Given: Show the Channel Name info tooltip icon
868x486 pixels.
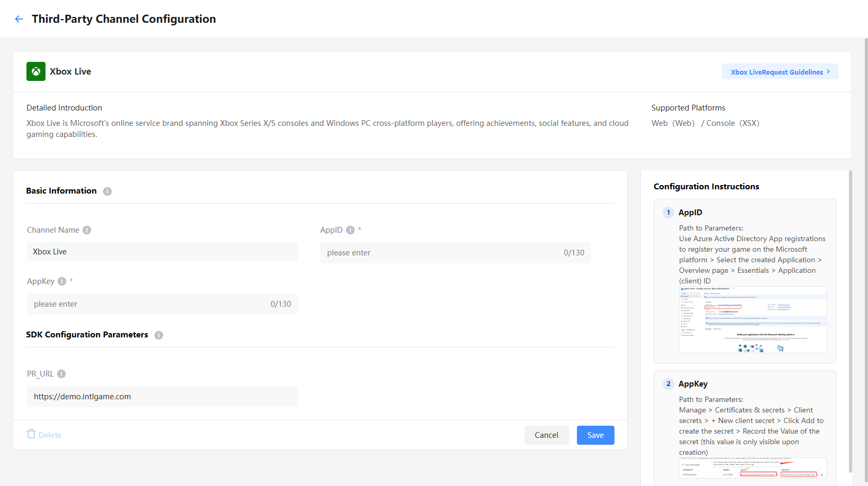Looking at the screenshot, I should coord(87,230).
